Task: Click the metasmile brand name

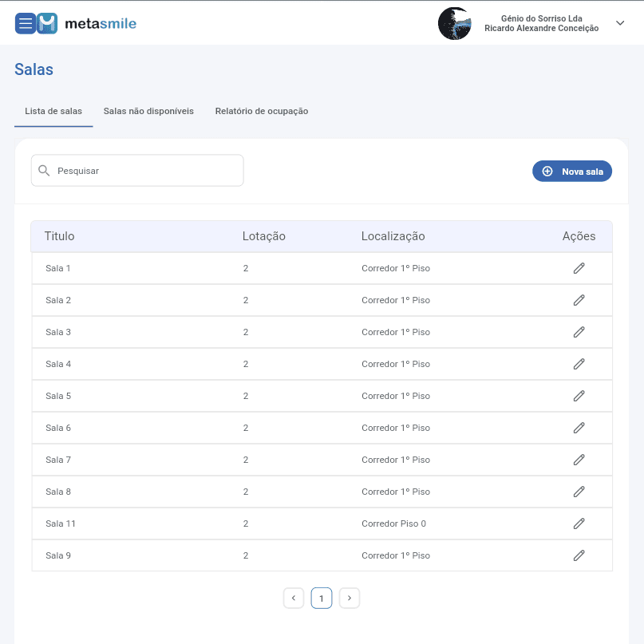Action: coord(101,24)
